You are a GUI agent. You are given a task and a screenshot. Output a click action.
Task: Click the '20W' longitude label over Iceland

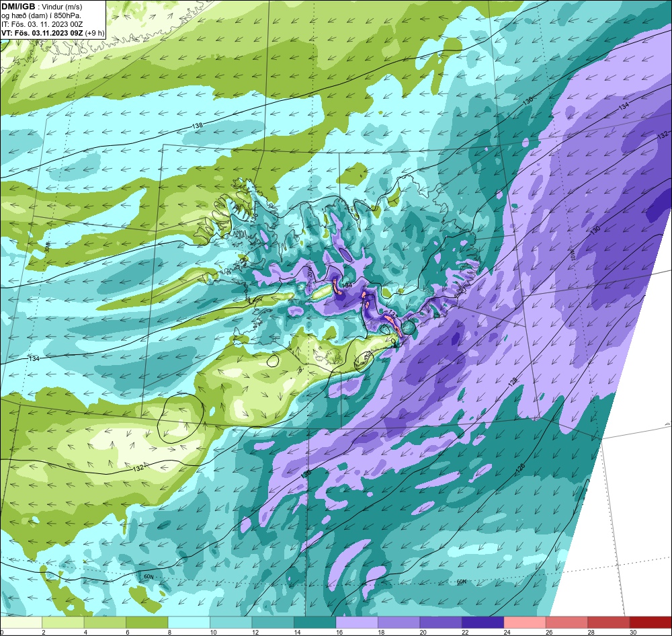pos(311,270)
